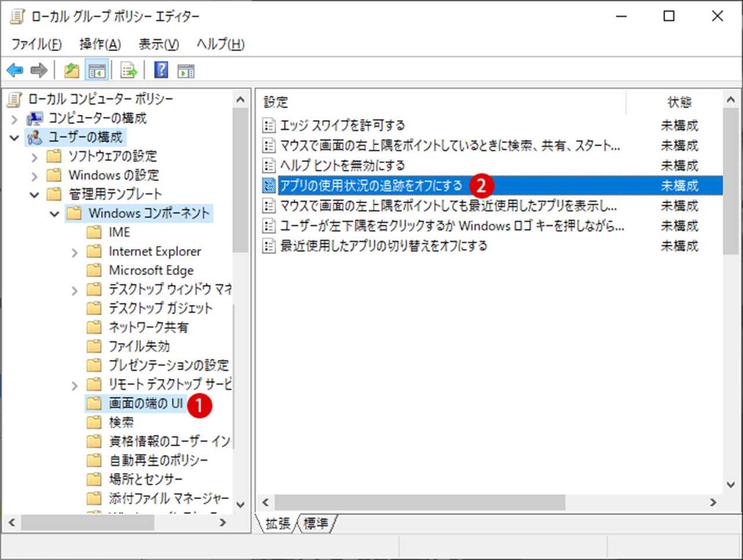Click the Back arrow toolbar icon
Image resolution: width=743 pixels, height=560 pixels.
click(x=15, y=71)
